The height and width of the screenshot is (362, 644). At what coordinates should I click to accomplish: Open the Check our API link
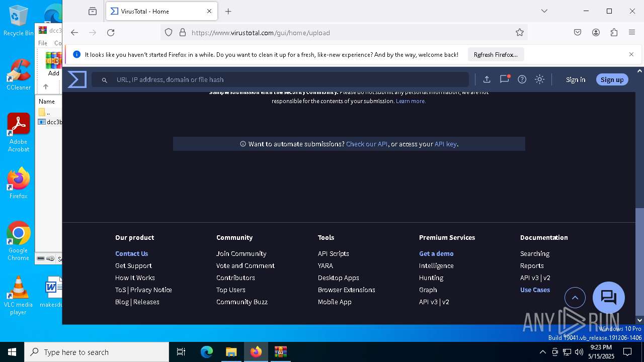[367, 144]
